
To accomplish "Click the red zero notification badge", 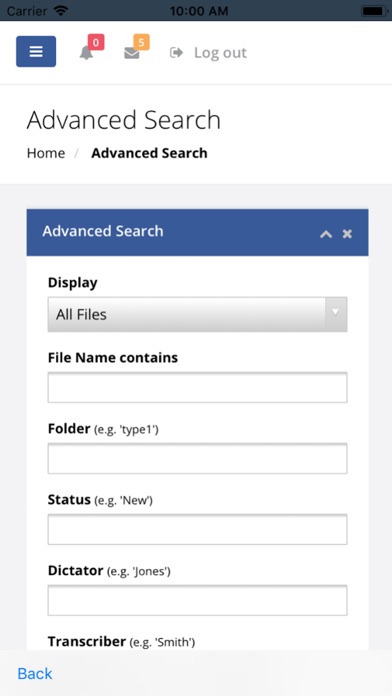I will point(96,42).
